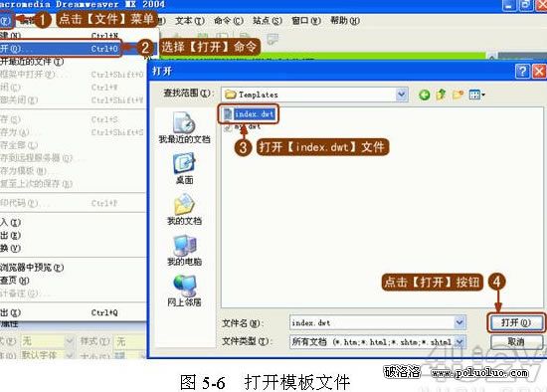Expand the 查找范围 Templates dropdown
The image size is (547, 392).
point(402,95)
